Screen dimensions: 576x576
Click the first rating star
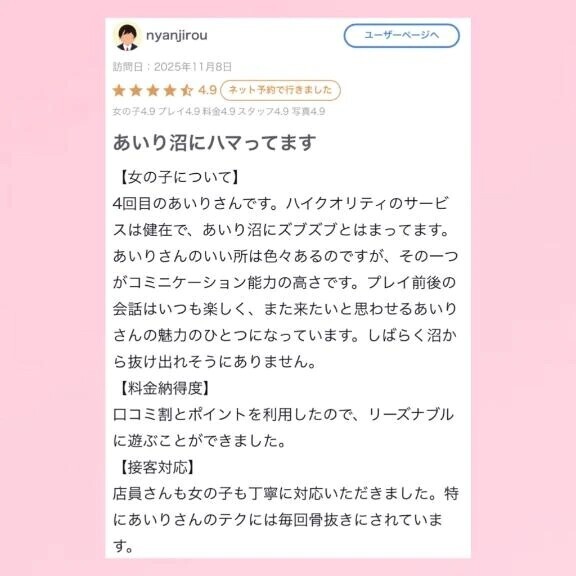(119, 90)
